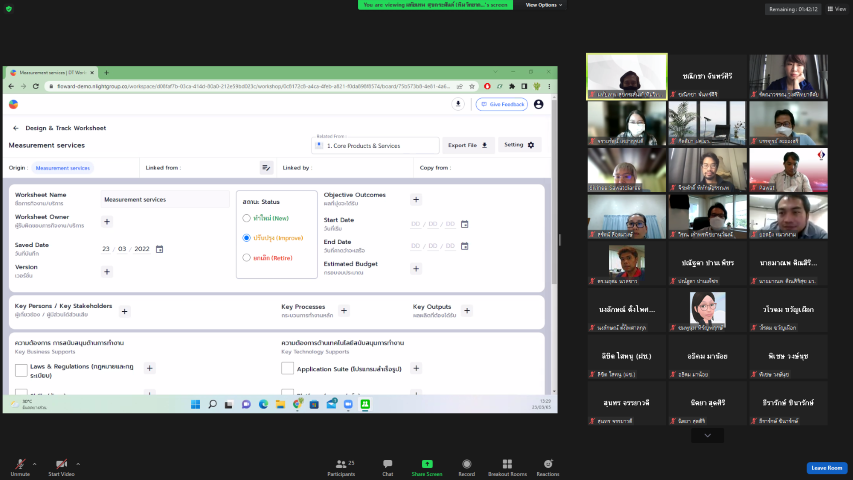Open the Zoom Chat panel
The height and width of the screenshot is (480, 853).
pyautogui.click(x=387, y=465)
